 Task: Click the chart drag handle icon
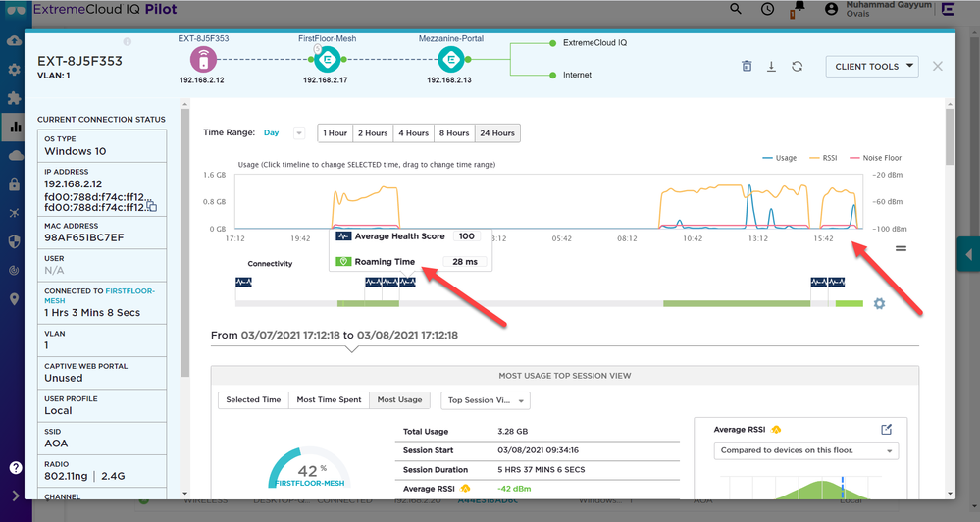901,249
